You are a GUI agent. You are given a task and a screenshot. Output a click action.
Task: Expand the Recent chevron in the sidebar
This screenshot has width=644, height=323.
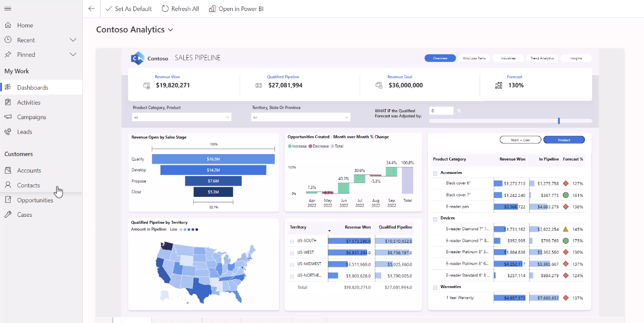click(73, 40)
